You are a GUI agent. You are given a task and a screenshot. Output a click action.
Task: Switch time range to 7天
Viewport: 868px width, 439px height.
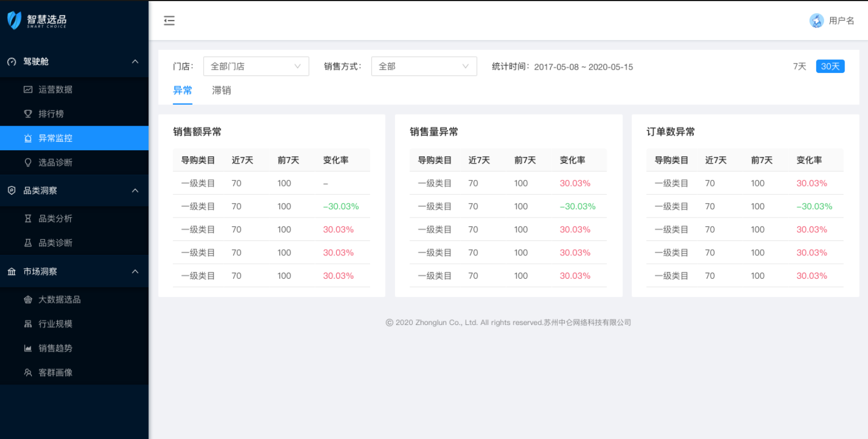click(x=799, y=66)
